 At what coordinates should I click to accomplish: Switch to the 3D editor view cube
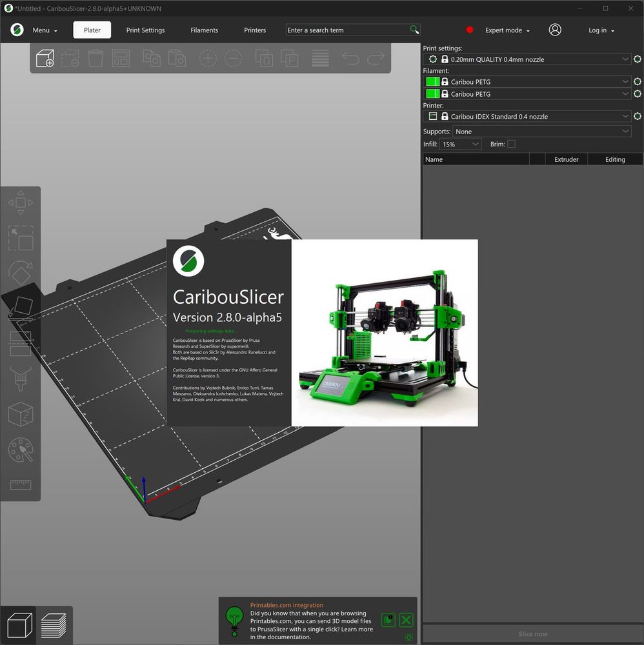[x=18, y=625]
